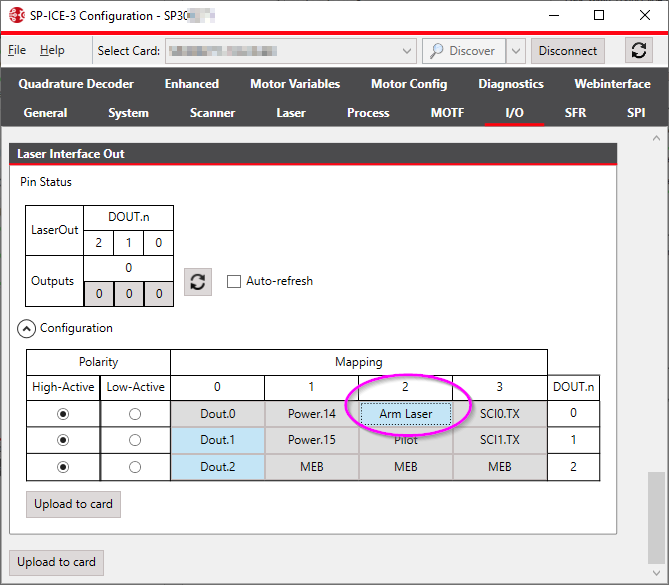Click the Laser Interface Out header

[313, 154]
